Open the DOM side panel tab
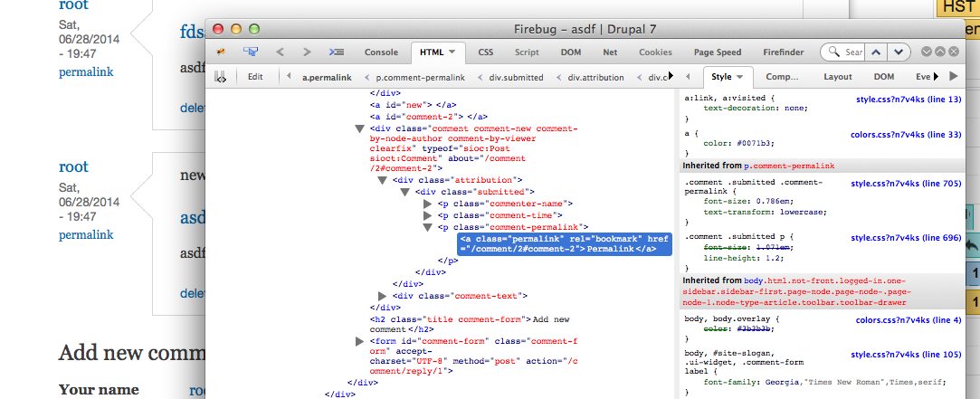 point(884,77)
